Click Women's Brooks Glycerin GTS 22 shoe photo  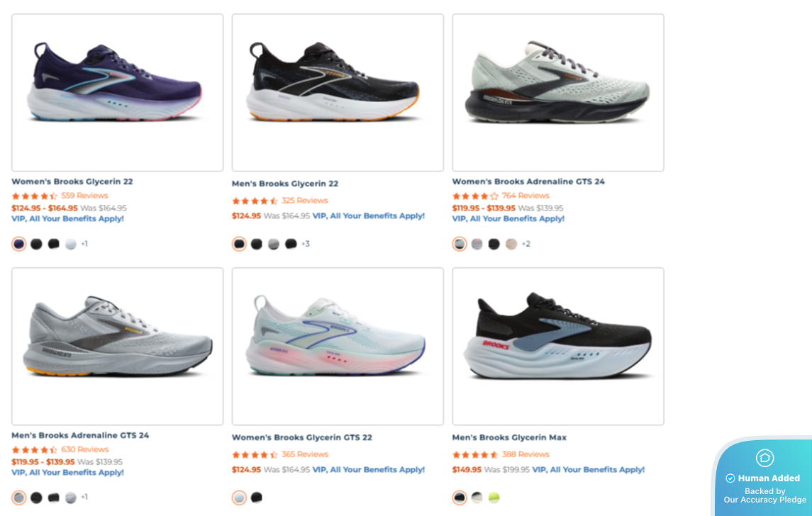point(338,346)
